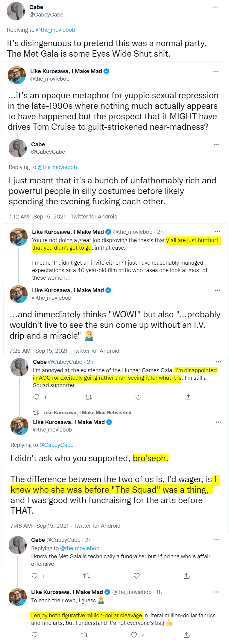Open Cabe's profile picture on top tweet
The image size is (229, 644).
point(16,11)
